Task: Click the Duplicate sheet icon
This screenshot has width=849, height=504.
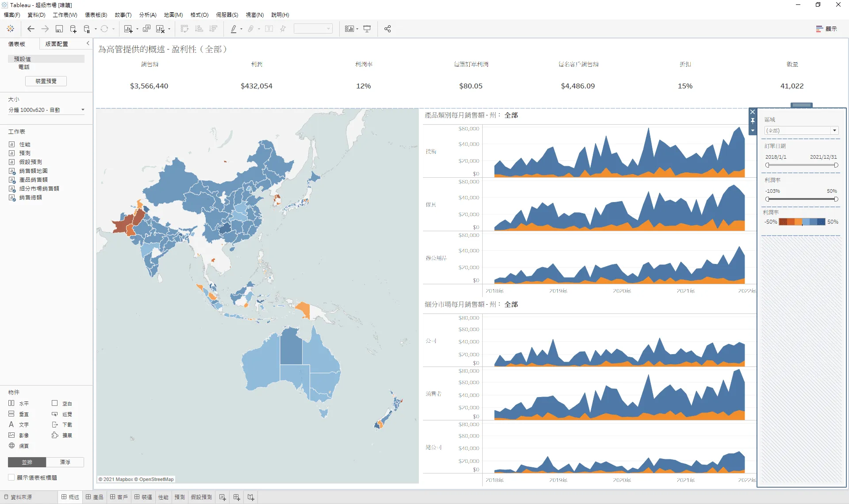Action: click(146, 29)
